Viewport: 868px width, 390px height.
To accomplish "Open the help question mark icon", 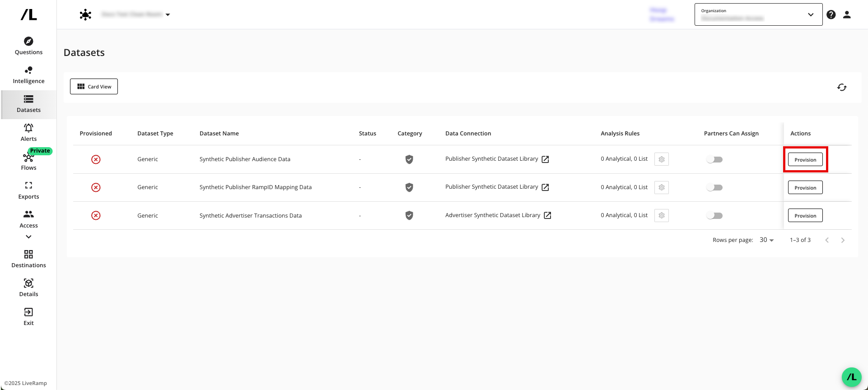I will 831,14.
